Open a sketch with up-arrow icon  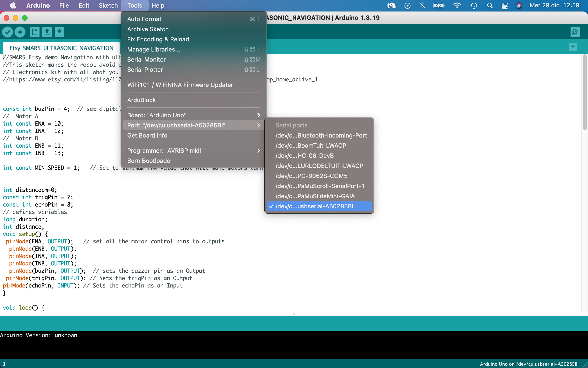click(x=47, y=32)
